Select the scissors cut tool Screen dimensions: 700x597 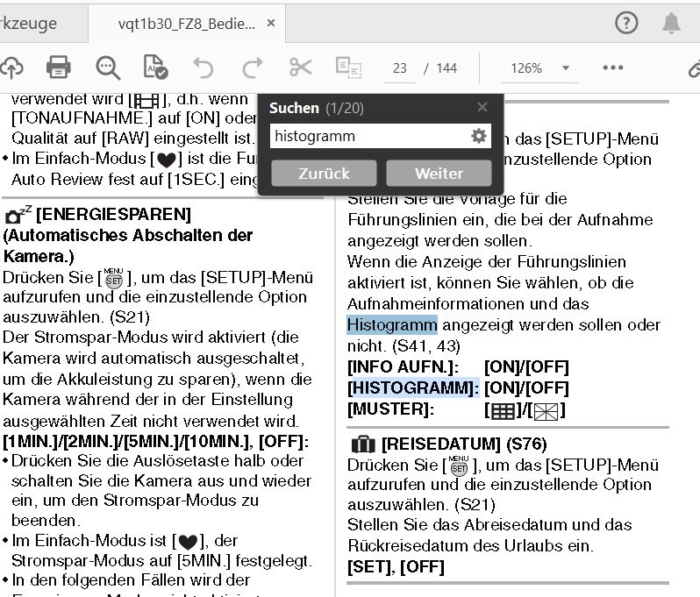[301, 68]
